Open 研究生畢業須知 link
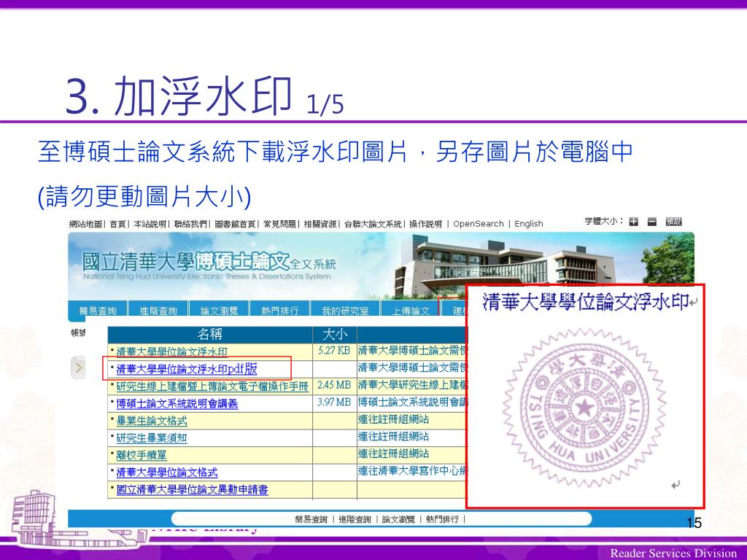 pyautogui.click(x=152, y=438)
